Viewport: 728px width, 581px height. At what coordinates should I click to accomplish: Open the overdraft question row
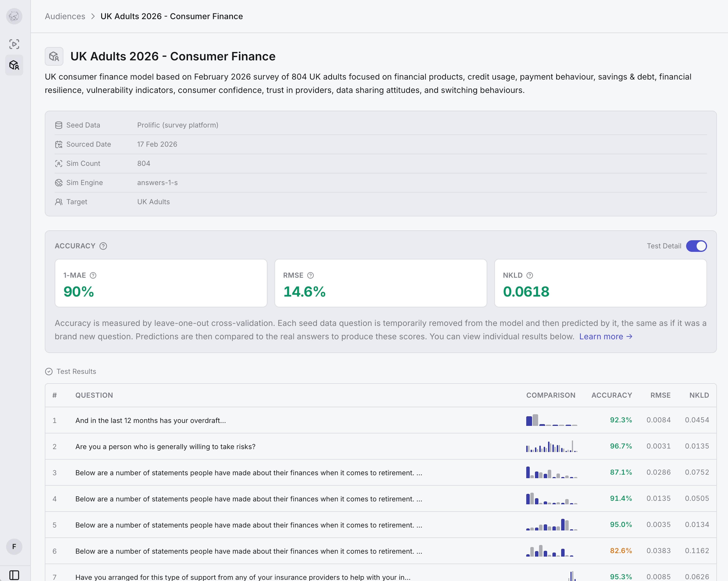click(x=151, y=420)
